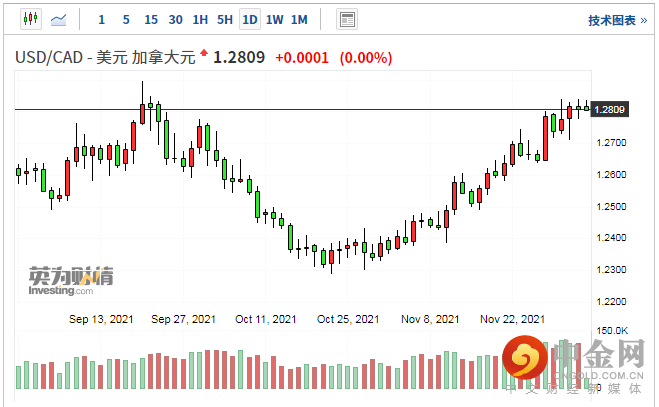This screenshot has height=407, width=659.
Task: Open the 技术图表 technical chart link
Action: pos(617,20)
